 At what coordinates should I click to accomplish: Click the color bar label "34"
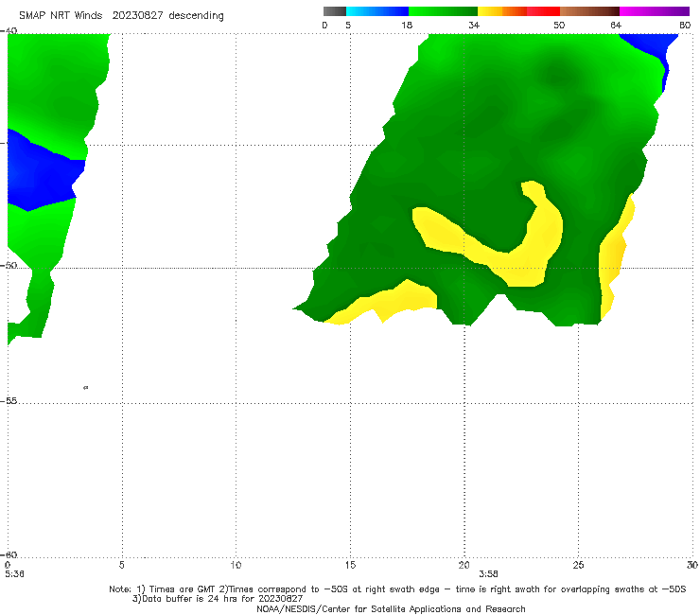pyautogui.click(x=474, y=25)
